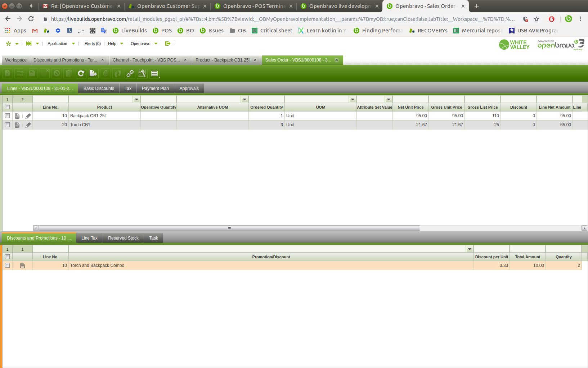The height and width of the screenshot is (368, 588).
Task: Switch to the Basic Discounts tab
Action: coord(99,88)
